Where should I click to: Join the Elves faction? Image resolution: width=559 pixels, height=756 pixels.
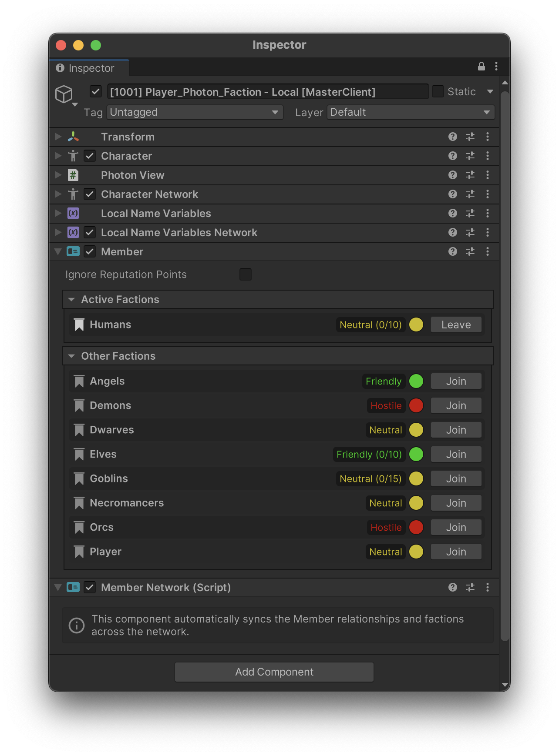pos(456,455)
